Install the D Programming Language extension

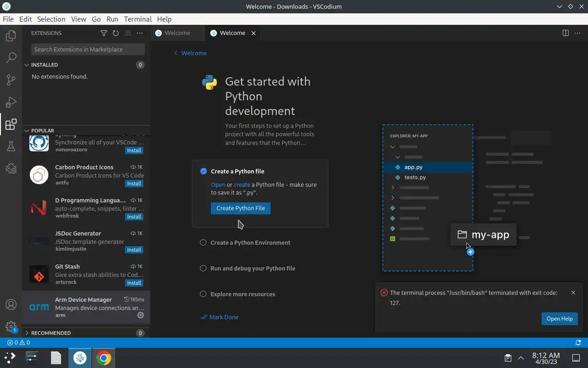click(x=134, y=217)
